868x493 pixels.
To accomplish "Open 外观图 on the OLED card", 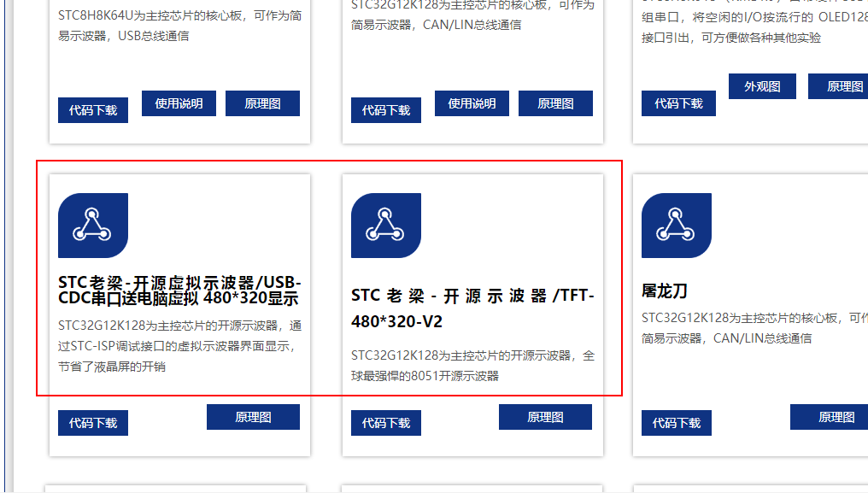I will (762, 86).
